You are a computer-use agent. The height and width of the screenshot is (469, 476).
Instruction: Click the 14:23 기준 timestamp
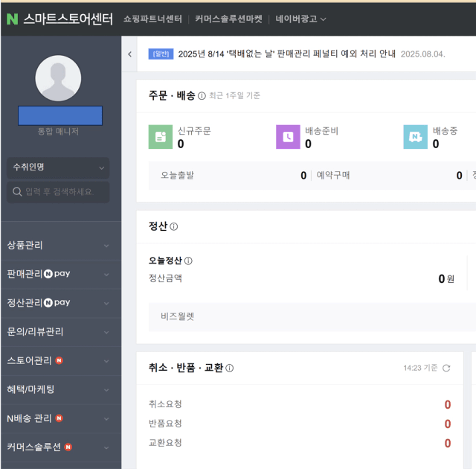[420, 368]
